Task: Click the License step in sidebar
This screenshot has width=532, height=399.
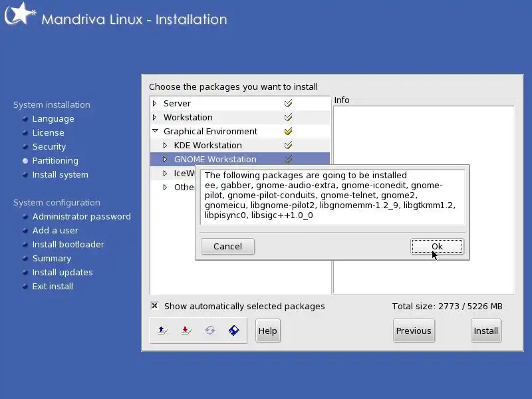Action: 48,132
